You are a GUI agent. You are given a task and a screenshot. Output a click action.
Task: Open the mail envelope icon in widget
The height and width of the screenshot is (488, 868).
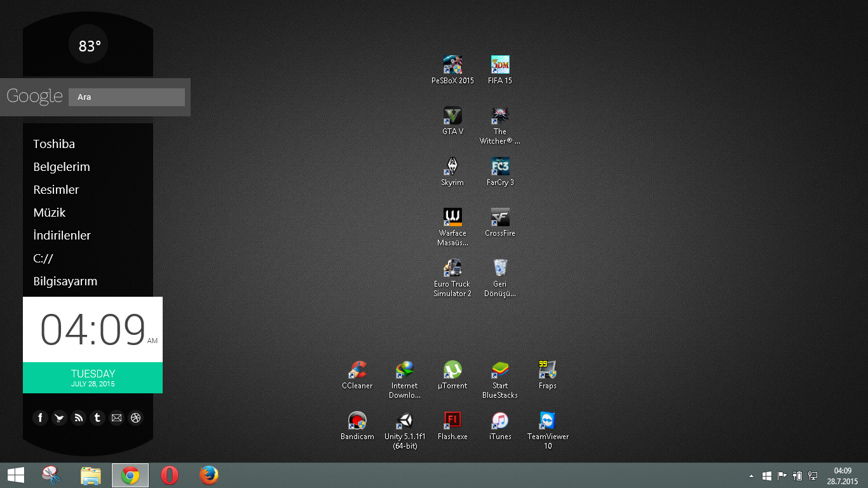pyautogui.click(x=116, y=417)
